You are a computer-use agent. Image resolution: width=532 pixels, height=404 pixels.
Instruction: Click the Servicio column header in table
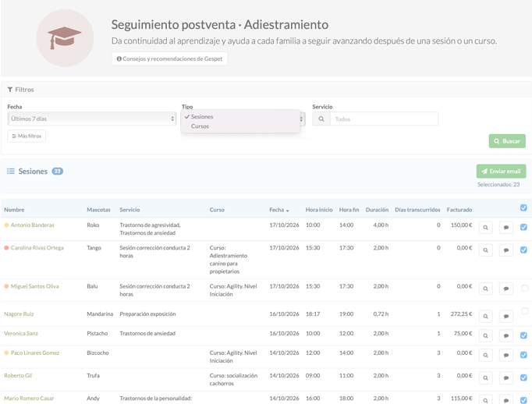[x=129, y=210]
